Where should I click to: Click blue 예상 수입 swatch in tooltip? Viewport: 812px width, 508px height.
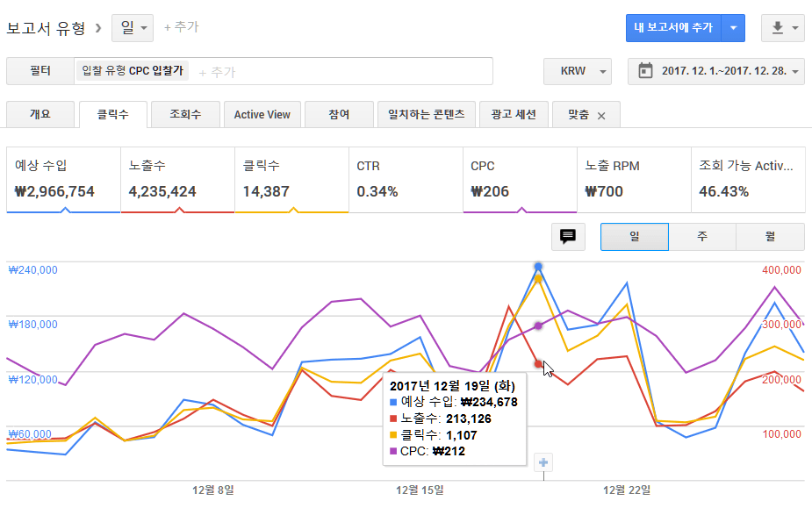pyautogui.click(x=392, y=402)
